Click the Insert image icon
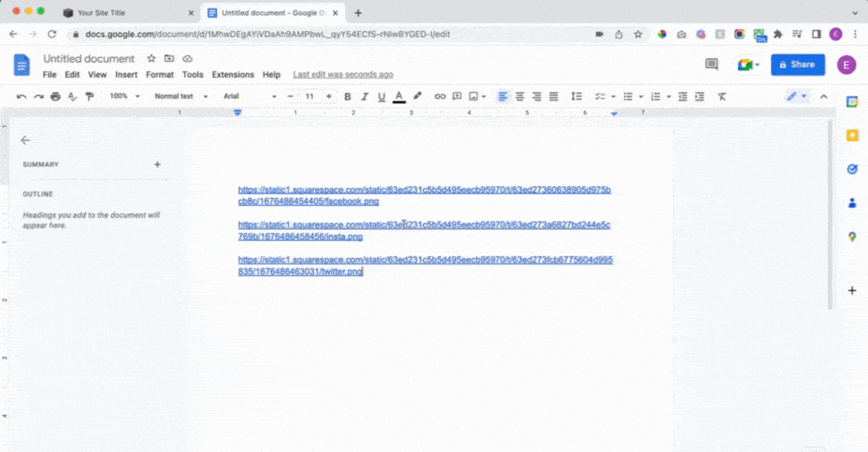 [x=473, y=97]
